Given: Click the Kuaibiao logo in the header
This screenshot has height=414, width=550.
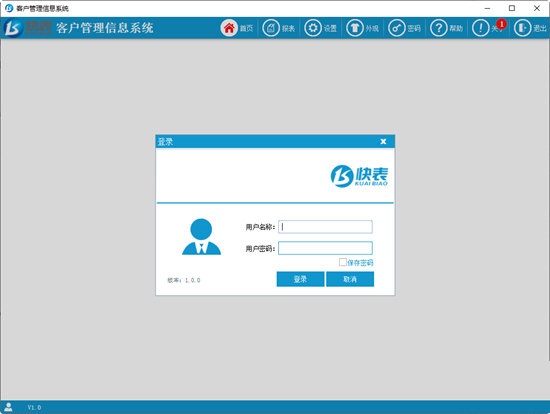Looking at the screenshot, I should click(13, 28).
